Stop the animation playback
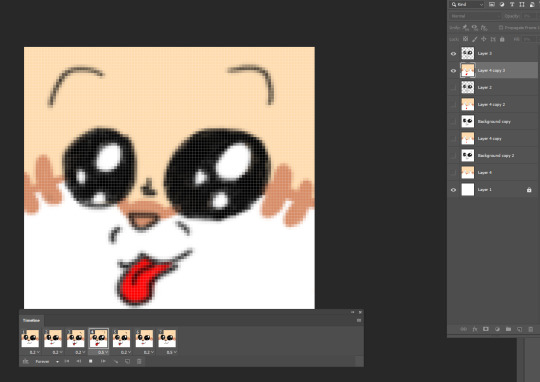Image resolution: width=540 pixels, height=382 pixels. pos(91,361)
